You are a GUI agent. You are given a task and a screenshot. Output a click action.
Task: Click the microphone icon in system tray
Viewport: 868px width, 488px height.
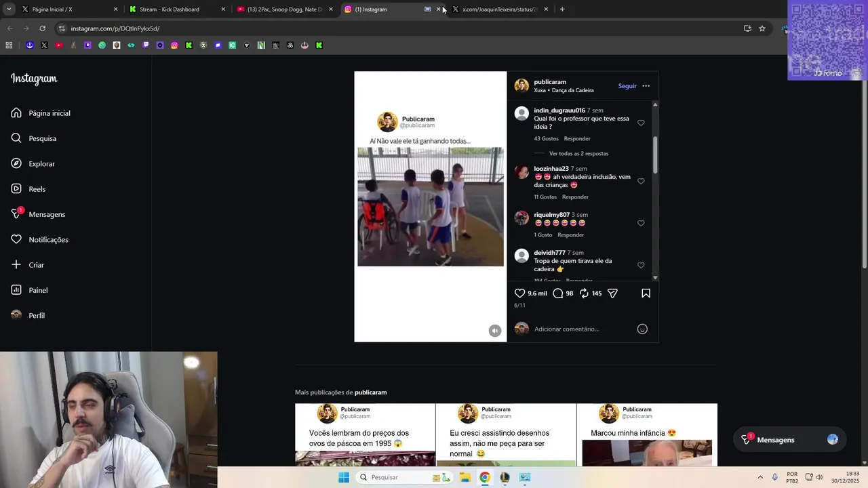click(x=775, y=477)
